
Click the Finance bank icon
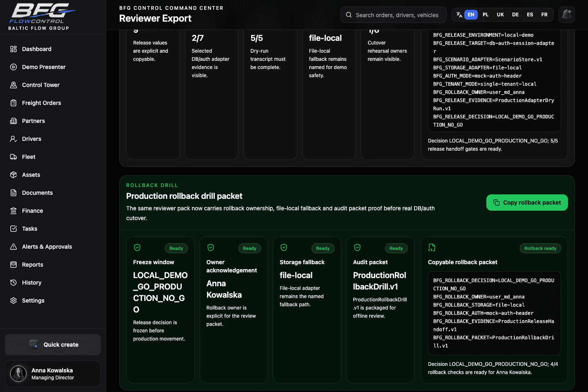click(x=13, y=211)
